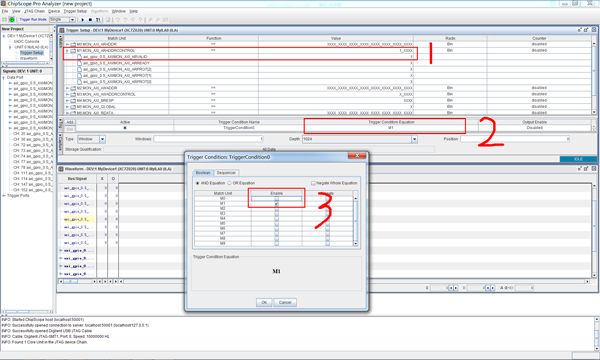Screen dimensions: 600x360
Task: Expand the Trigger Ports tree node
Action: [x=4, y=195]
